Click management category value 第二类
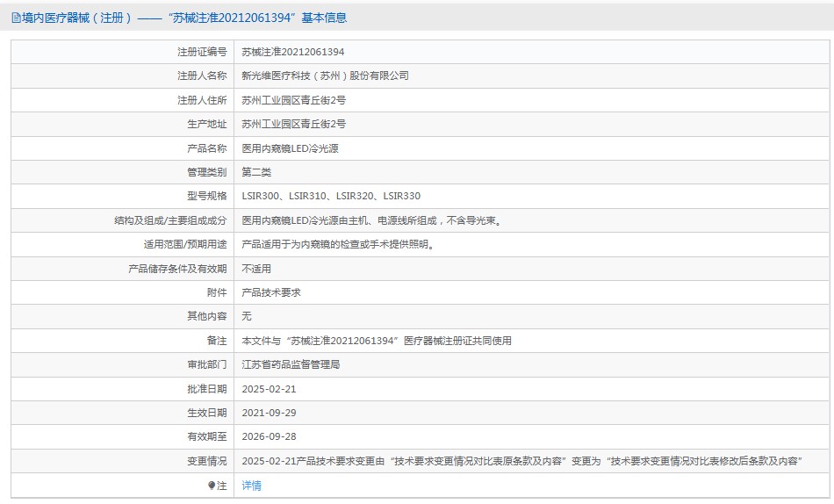The image size is (834, 504). coord(256,172)
